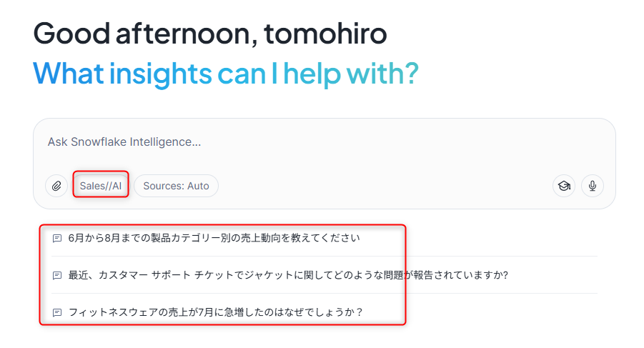The height and width of the screenshot is (348, 644).
Task: Open the Sales//AI agent selector
Action: [x=101, y=186]
